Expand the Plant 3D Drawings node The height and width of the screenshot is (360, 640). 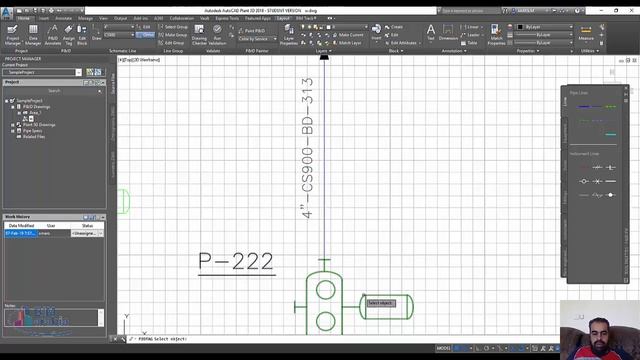[x=13, y=125]
